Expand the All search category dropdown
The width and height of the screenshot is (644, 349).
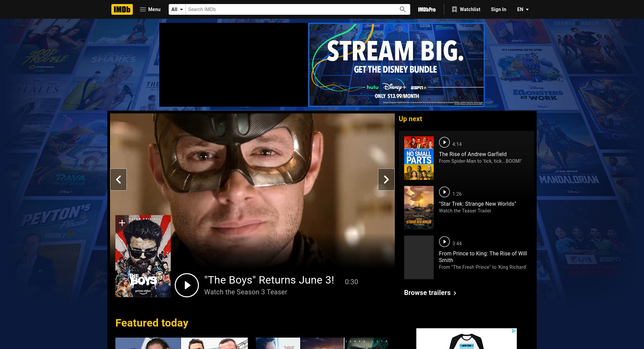[177, 9]
